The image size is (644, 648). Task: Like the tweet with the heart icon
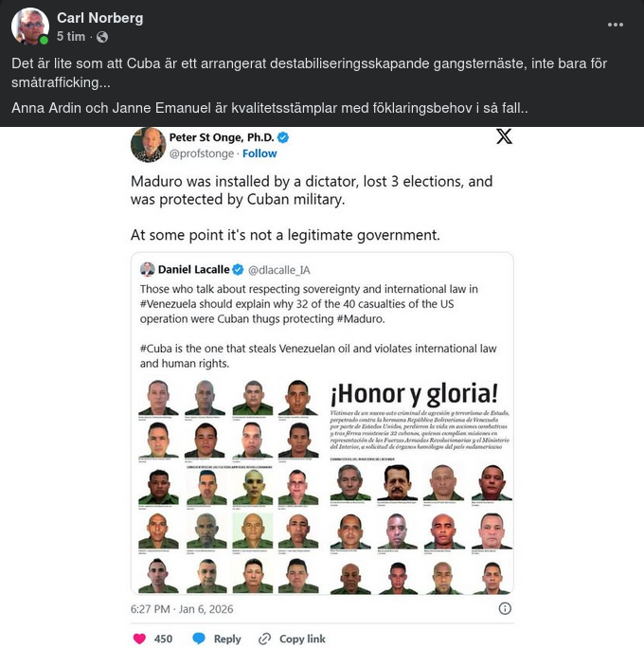click(139, 639)
